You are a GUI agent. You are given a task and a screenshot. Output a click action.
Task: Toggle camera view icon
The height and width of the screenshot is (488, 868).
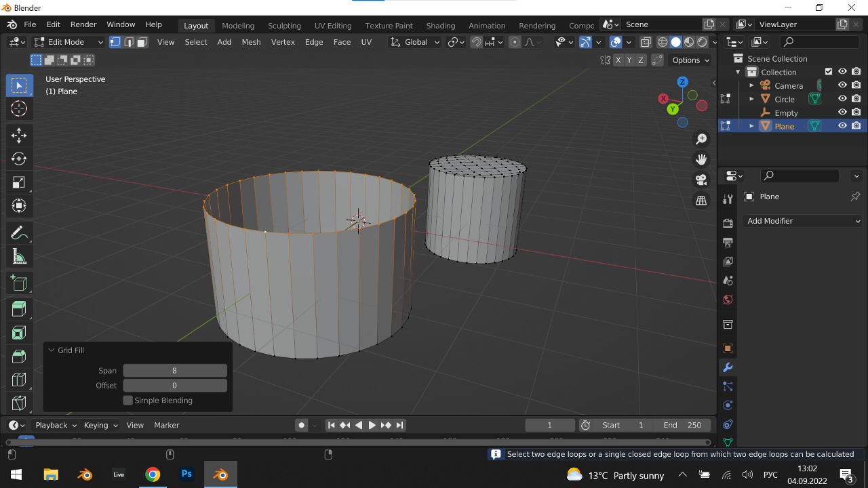click(x=701, y=180)
